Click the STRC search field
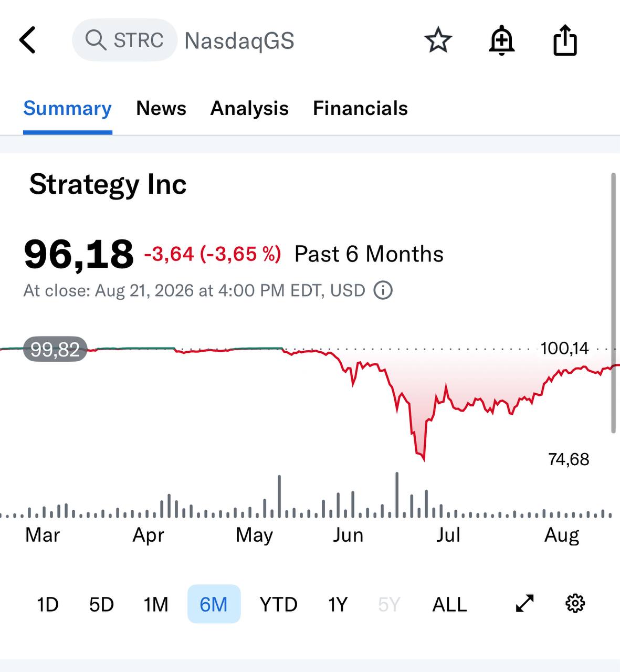The width and height of the screenshot is (620, 672). tap(124, 40)
